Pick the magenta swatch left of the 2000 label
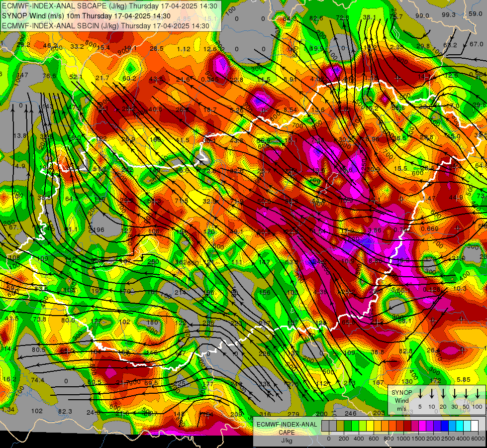This screenshot has height=448, width=487. (x=422, y=426)
